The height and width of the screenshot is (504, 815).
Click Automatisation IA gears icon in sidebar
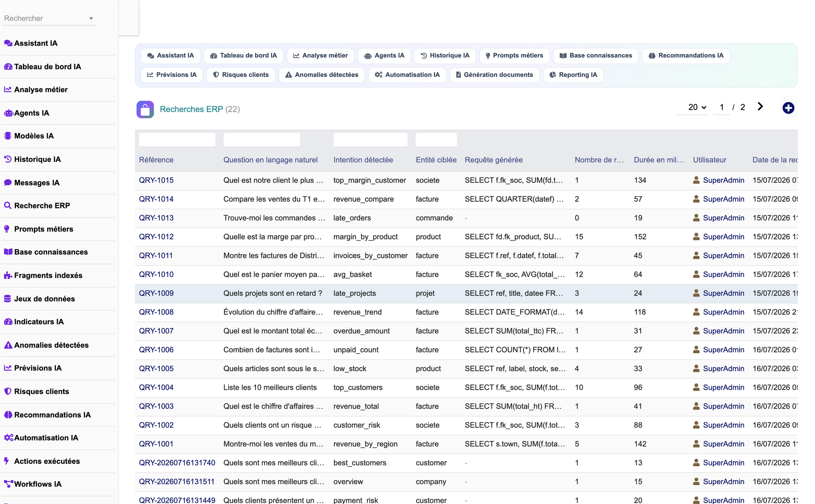coord(8,438)
